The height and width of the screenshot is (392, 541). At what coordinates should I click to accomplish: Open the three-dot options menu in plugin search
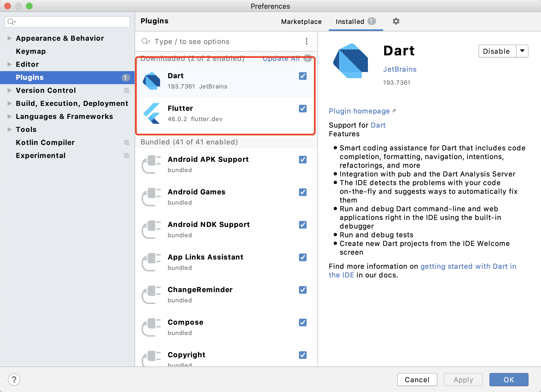[x=306, y=41]
